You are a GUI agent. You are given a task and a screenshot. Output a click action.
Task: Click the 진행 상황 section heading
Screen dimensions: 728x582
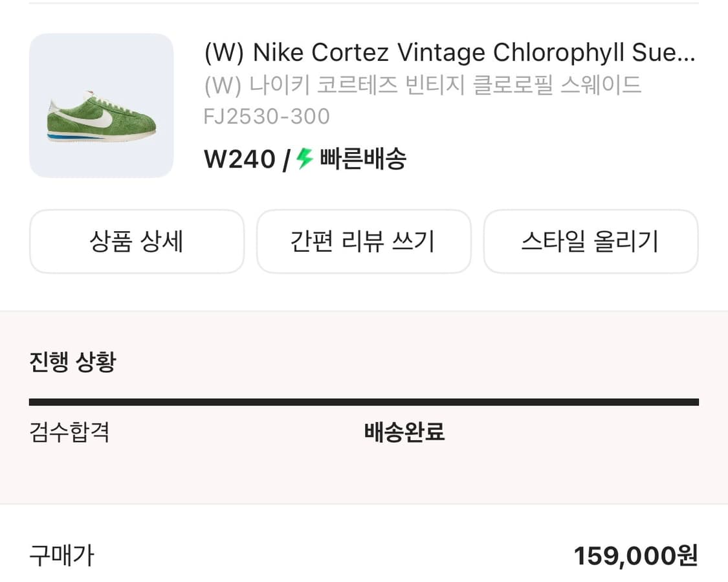[72, 361]
